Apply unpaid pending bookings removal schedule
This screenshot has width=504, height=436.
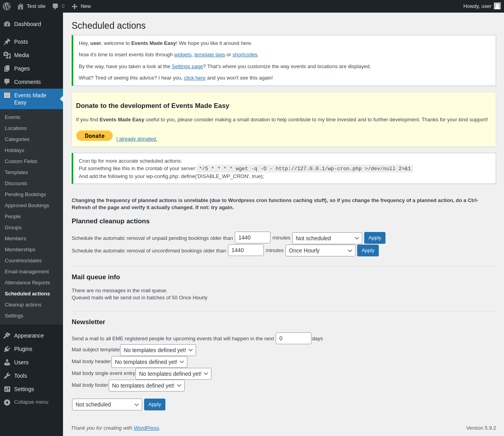(375, 238)
